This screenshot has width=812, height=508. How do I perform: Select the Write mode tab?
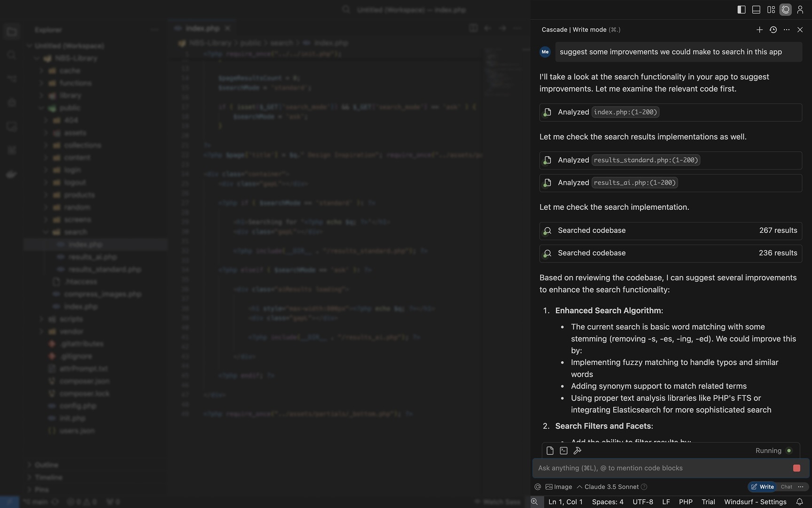[762, 487]
